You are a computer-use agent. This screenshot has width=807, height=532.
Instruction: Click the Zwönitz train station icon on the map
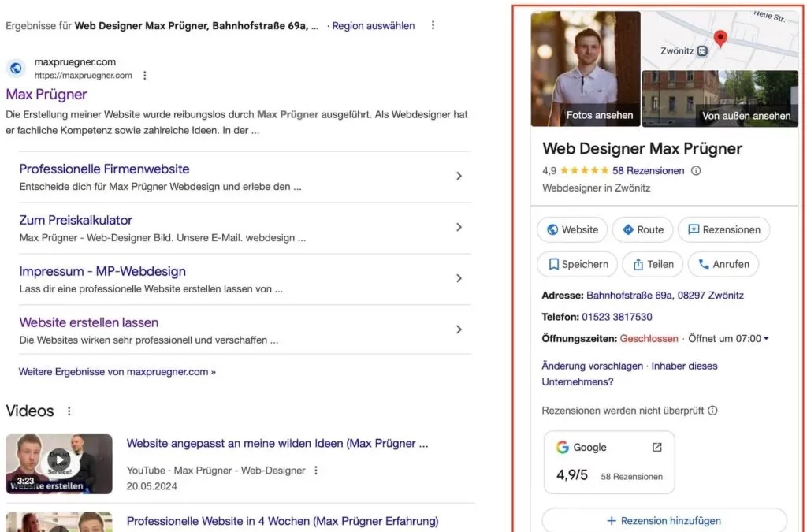(702, 51)
